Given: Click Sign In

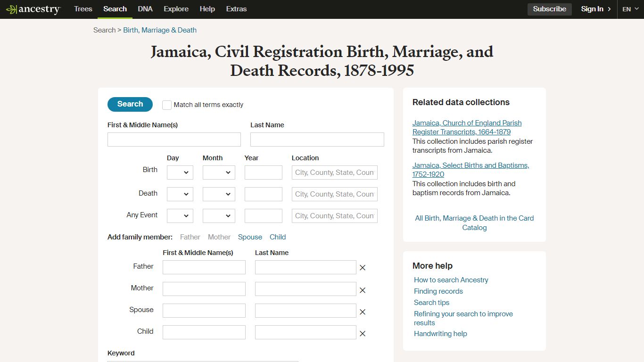Looking at the screenshot, I should [x=596, y=9].
